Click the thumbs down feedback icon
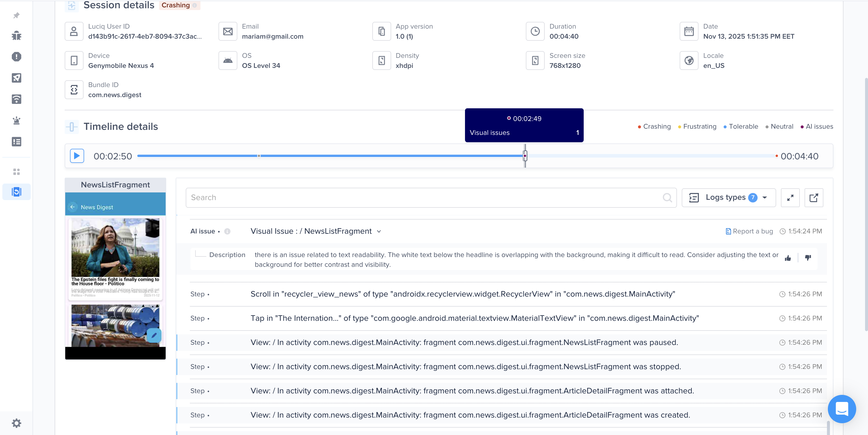 808,258
